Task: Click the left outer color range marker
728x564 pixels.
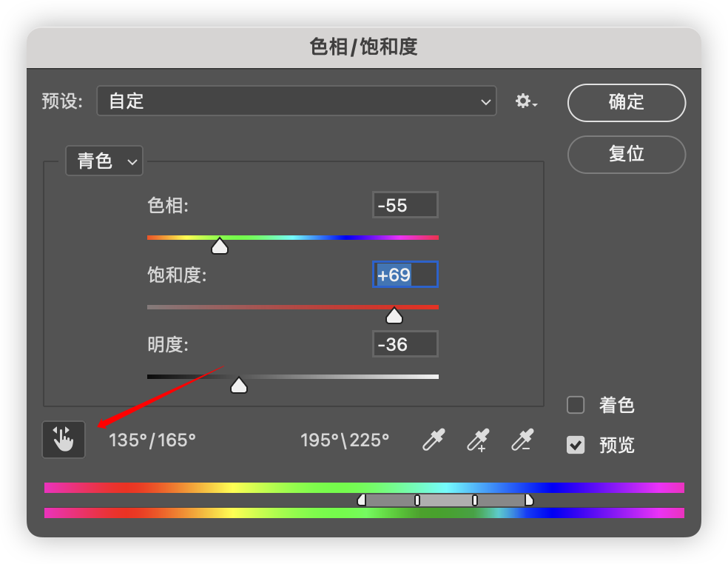Action: pos(362,500)
